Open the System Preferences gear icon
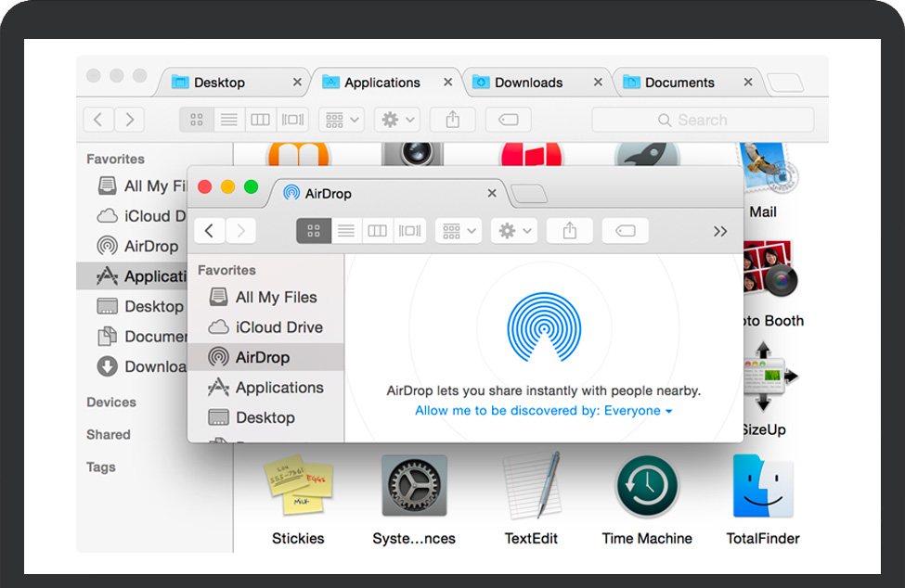Image resolution: width=905 pixels, height=588 pixels. tap(414, 487)
